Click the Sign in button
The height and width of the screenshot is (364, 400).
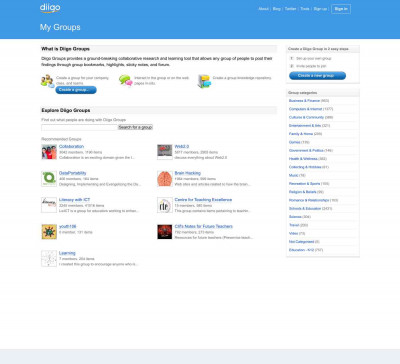tap(341, 9)
